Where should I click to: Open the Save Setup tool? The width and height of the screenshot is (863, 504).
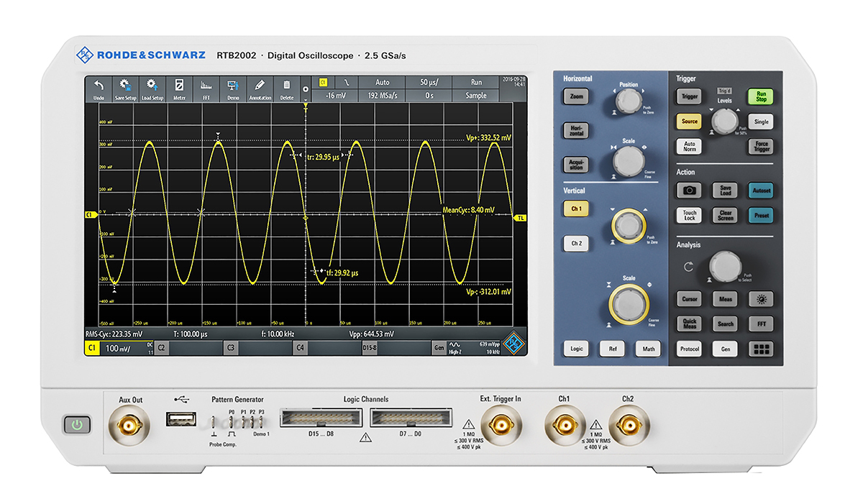pos(126,88)
